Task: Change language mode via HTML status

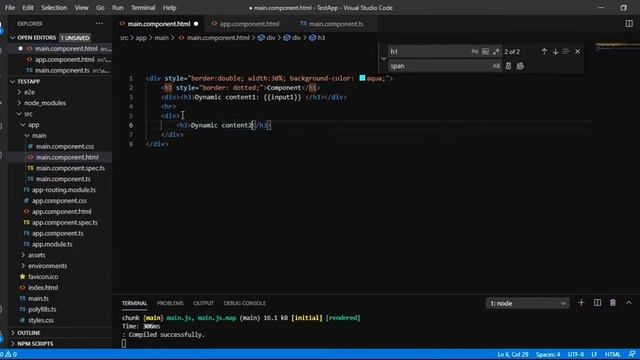Action: point(612,354)
